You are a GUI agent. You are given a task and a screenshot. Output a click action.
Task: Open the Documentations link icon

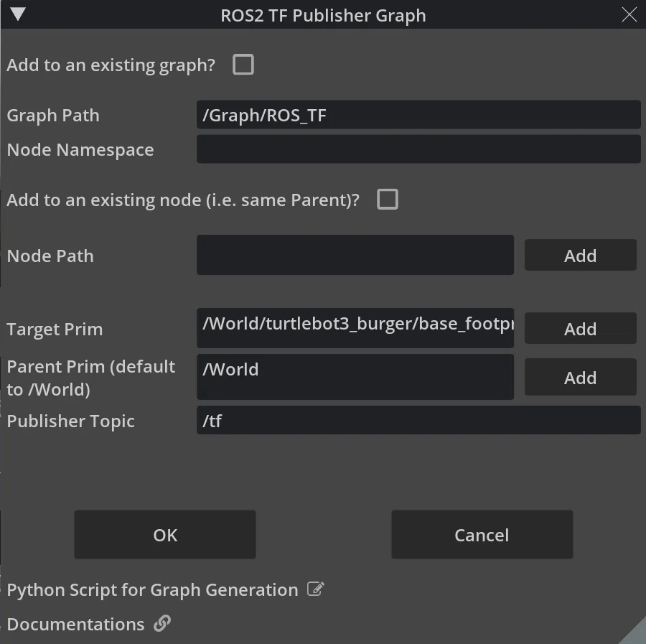pyautogui.click(x=162, y=623)
